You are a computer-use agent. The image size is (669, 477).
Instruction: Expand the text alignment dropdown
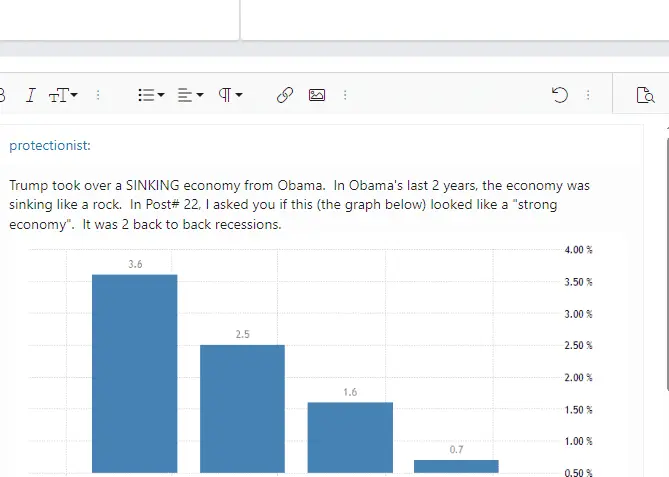point(190,95)
